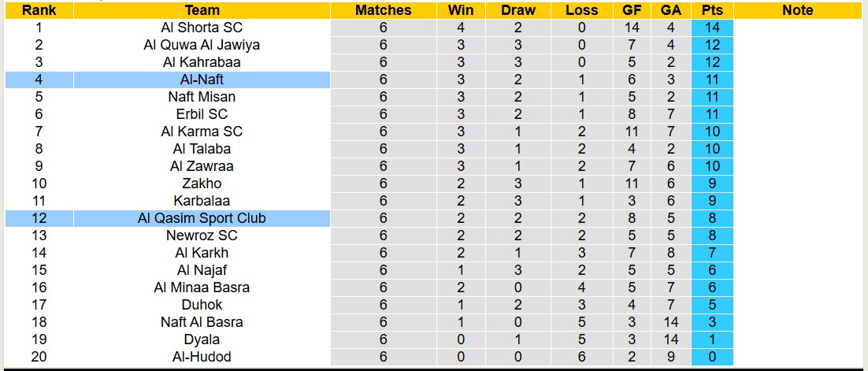Click the Draw column header
The image size is (868, 371).
point(517,10)
